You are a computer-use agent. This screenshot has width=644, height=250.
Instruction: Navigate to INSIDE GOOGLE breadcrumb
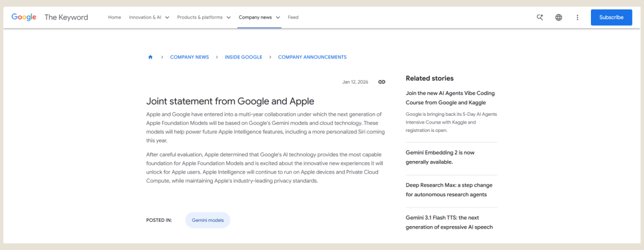(x=243, y=57)
